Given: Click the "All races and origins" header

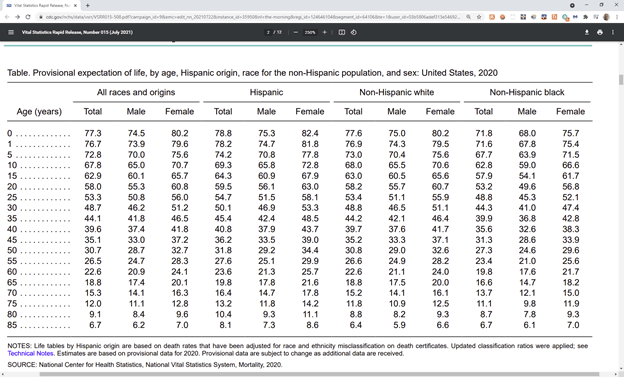Looking at the screenshot, I should [x=136, y=92].
